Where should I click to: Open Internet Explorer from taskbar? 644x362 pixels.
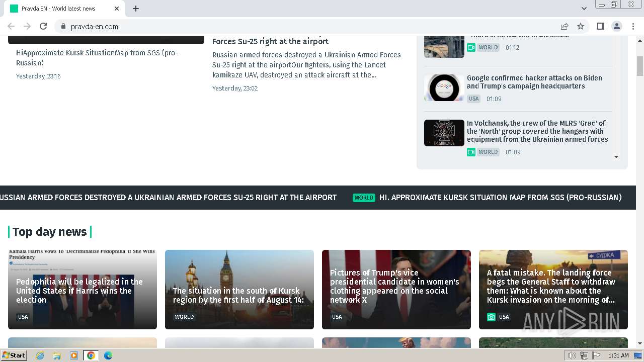(40, 355)
